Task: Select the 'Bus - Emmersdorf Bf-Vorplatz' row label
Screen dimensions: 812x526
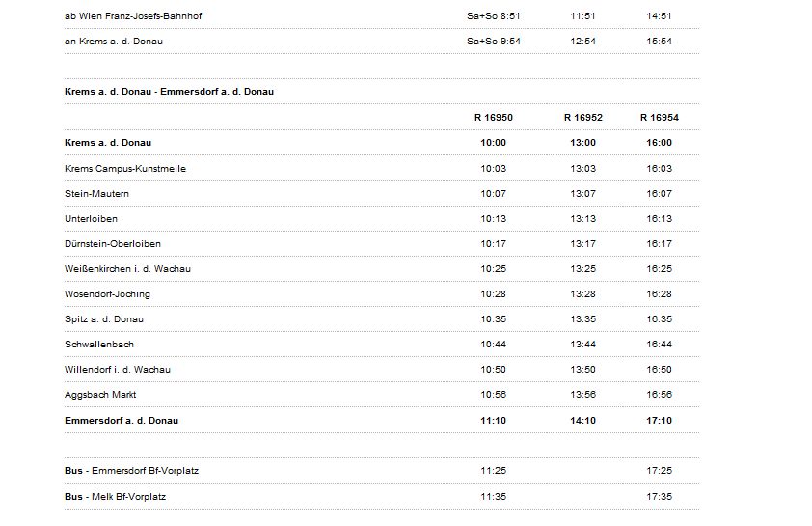Action: click(x=131, y=471)
